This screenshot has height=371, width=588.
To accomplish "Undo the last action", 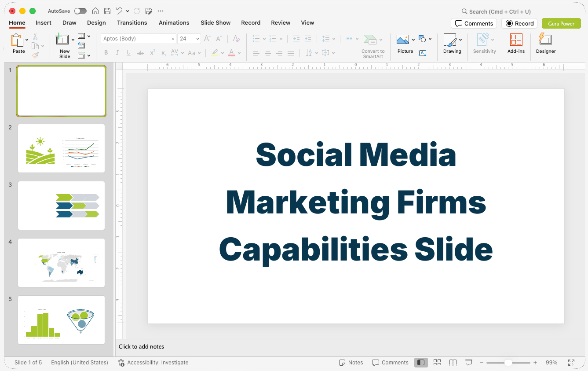I will click(x=120, y=11).
